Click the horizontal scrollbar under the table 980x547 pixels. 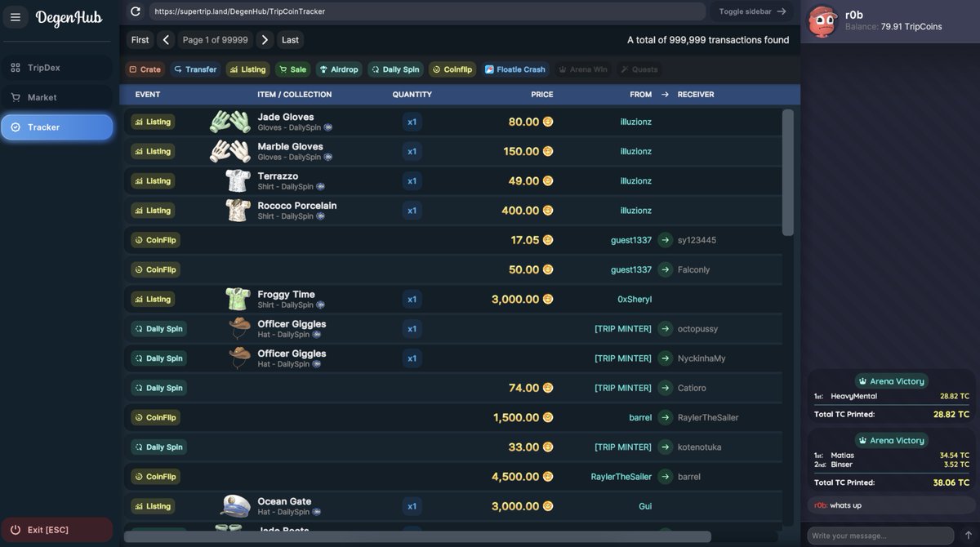(x=417, y=536)
